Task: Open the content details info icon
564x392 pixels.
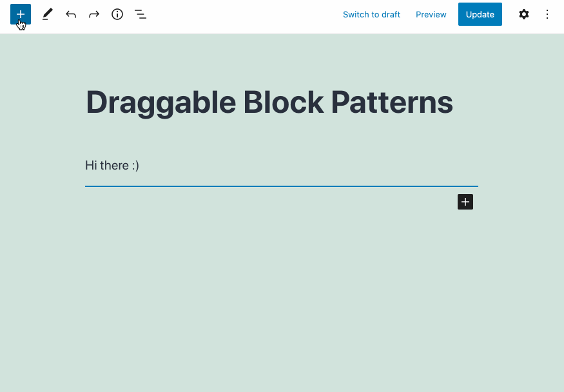Action: point(117,14)
